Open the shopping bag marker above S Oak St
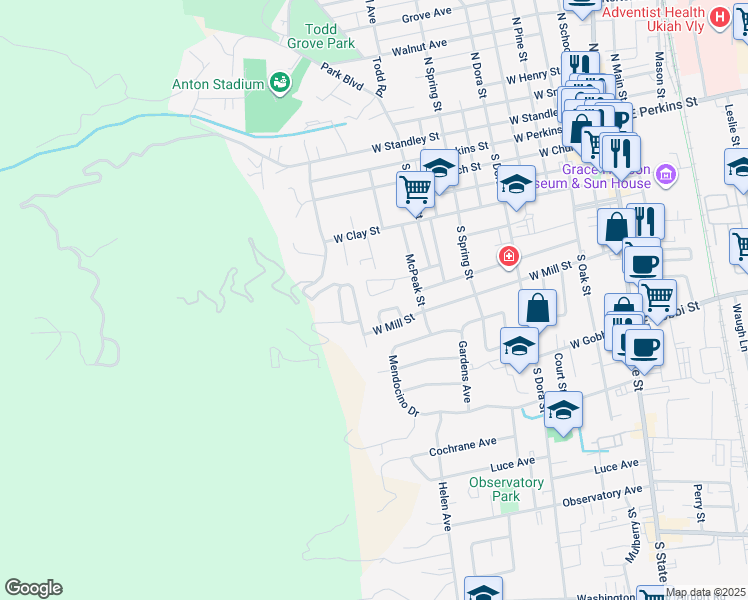The height and width of the screenshot is (600, 748). click(x=613, y=228)
